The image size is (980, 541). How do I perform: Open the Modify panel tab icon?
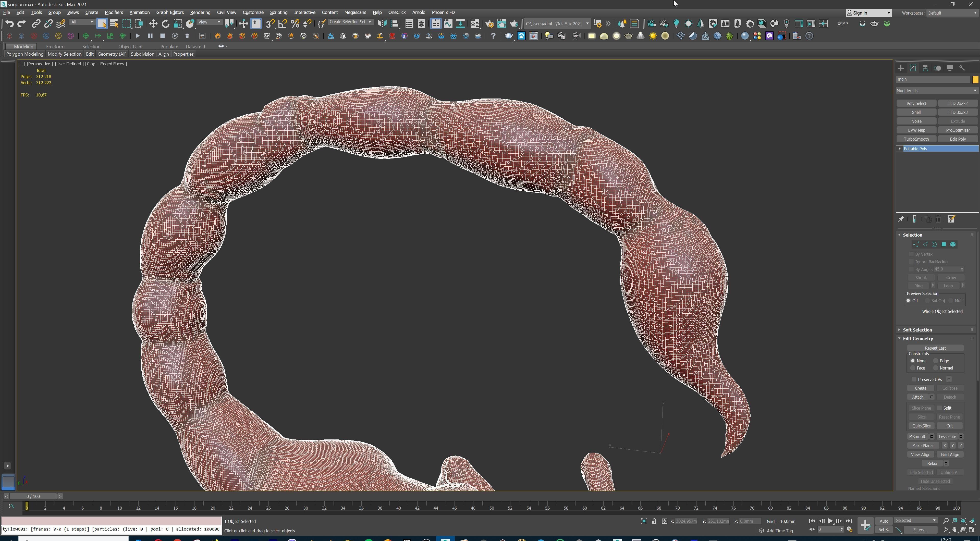tap(913, 68)
